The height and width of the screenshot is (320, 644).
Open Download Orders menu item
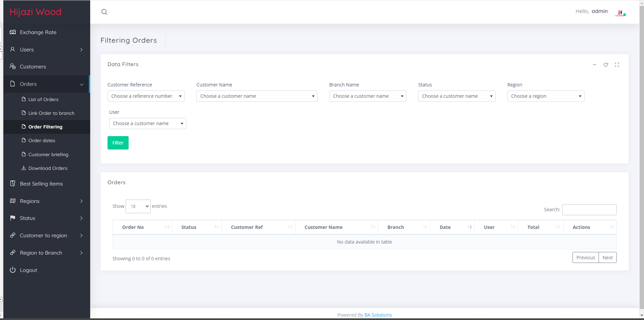coord(48,168)
